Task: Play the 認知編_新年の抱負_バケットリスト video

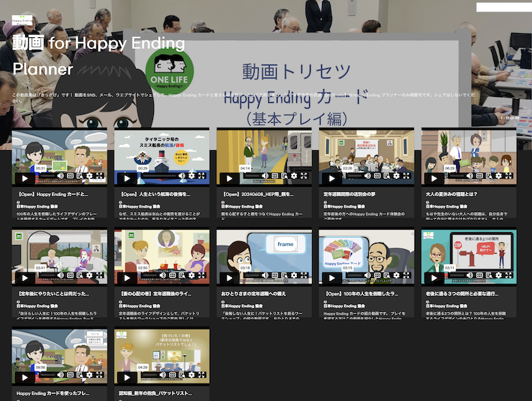Action: point(127,377)
